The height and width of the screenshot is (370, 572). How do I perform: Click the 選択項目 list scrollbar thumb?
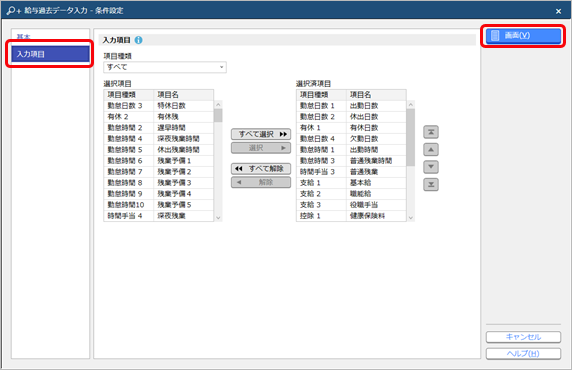[x=218, y=115]
